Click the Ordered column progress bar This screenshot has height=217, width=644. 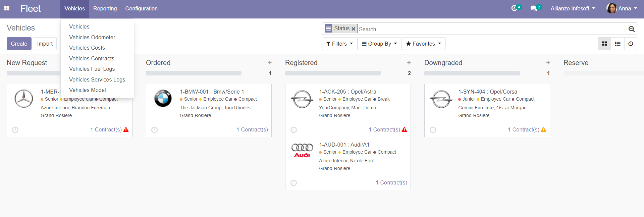(194, 73)
